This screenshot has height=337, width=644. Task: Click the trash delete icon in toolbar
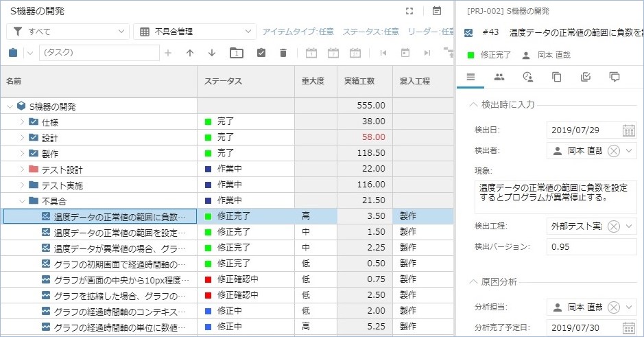pyautogui.click(x=283, y=53)
